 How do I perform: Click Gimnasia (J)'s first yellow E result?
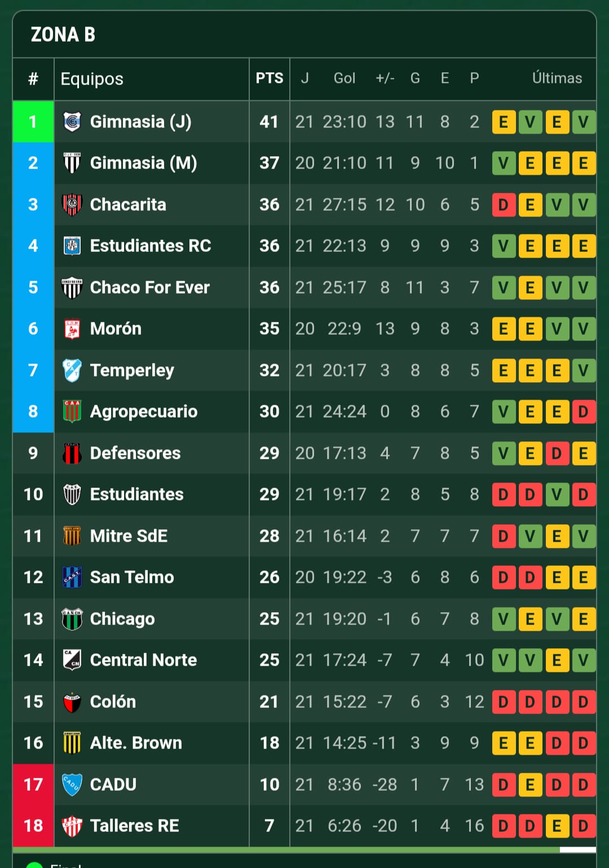click(x=504, y=122)
